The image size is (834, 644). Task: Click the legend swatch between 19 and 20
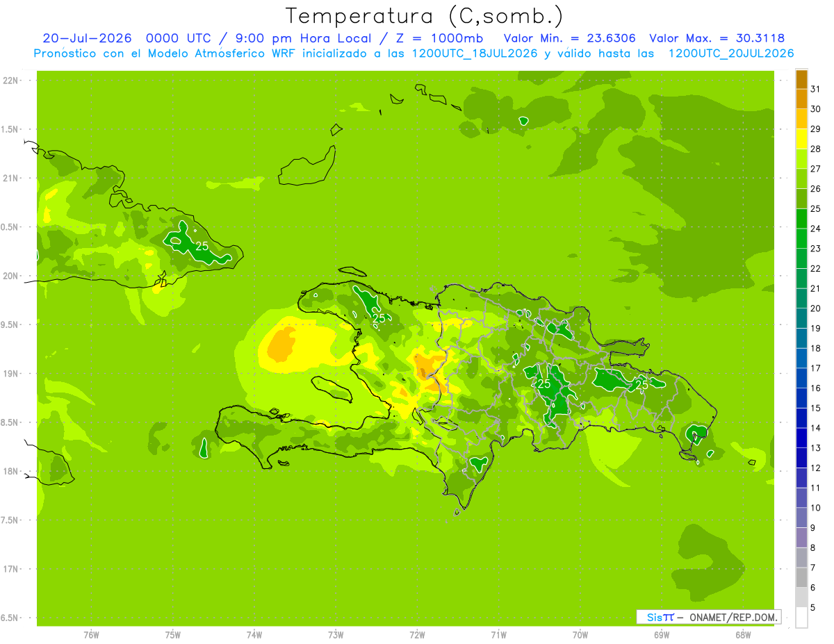(x=801, y=318)
